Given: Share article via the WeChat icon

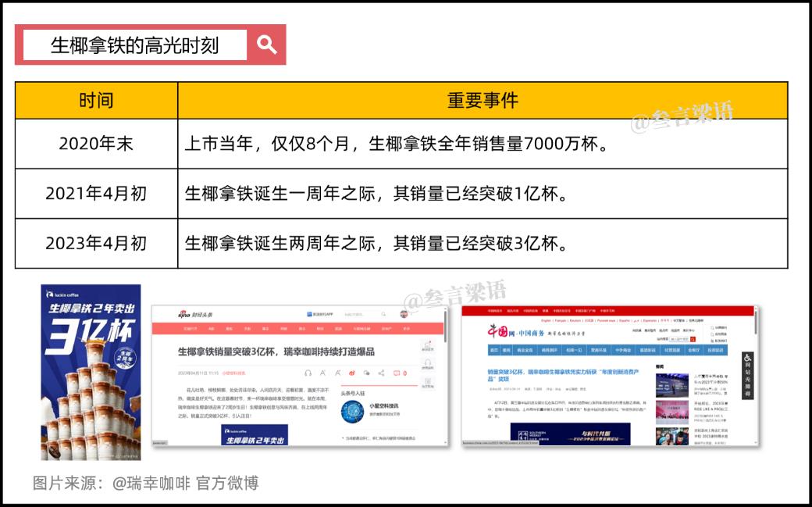Looking at the screenshot, I should (367, 373).
